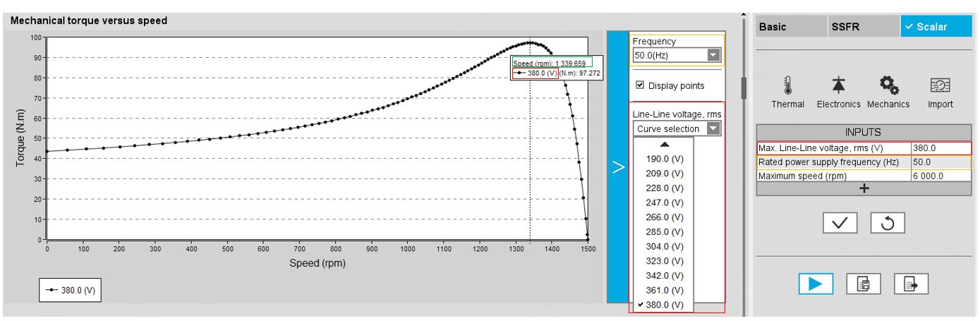Expand inputs with the plus bar
Screen dimensions: 980x321
click(x=864, y=188)
